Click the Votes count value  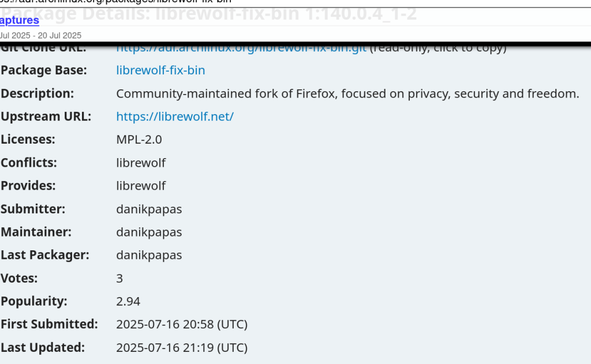tap(119, 278)
